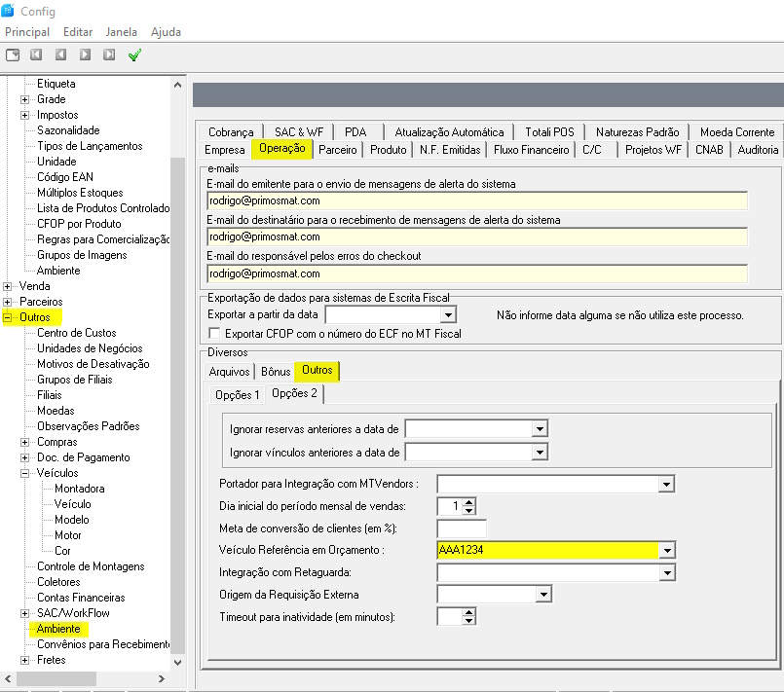Enable Exportar CFOP com número do ECF
Viewport: 784px width, 692px height.
click(215, 334)
